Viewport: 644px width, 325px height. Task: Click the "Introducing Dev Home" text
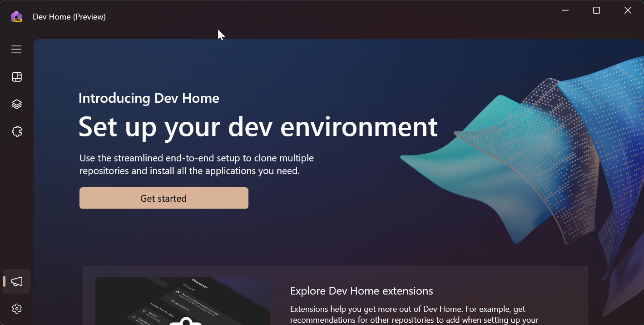pos(149,98)
